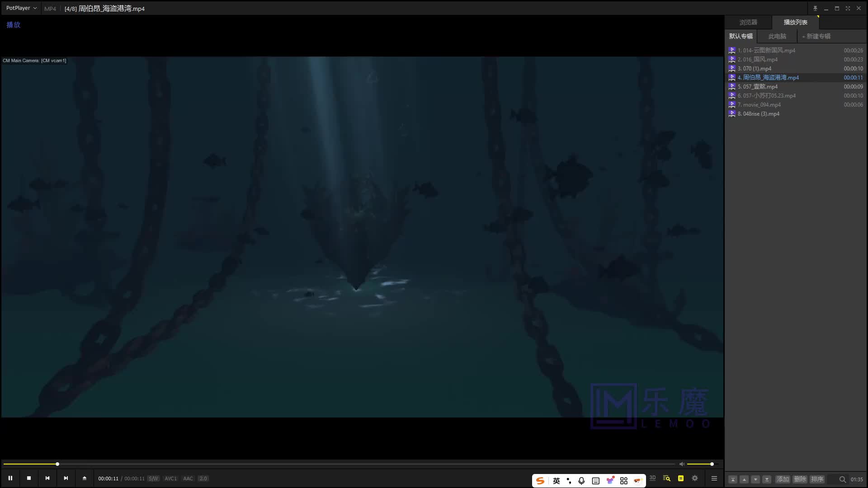Select playlist item 016_国风.mp4
This screenshot has height=488, width=868.
(x=796, y=60)
